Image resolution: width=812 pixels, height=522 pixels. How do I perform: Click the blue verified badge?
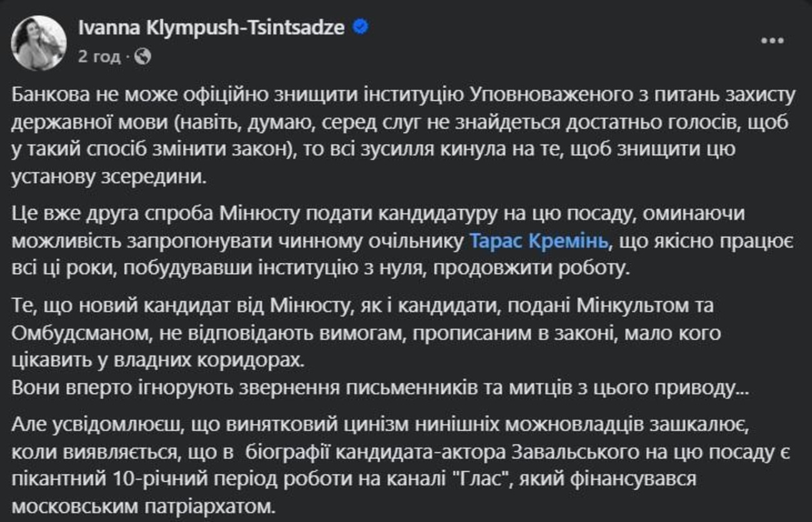click(360, 27)
